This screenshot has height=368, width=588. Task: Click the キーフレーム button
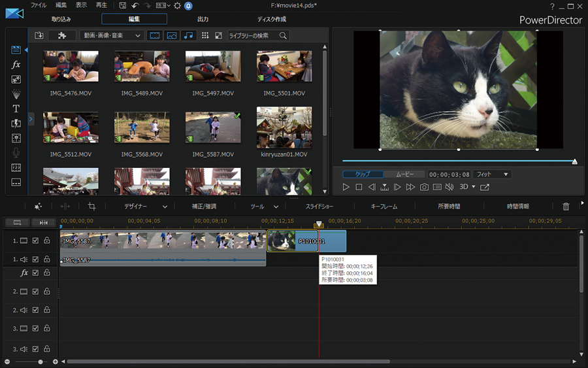tap(384, 207)
